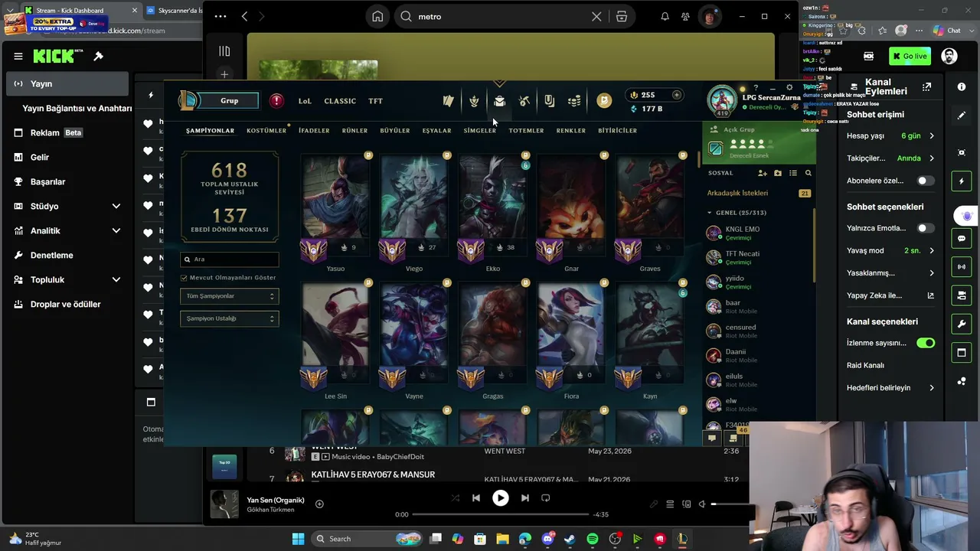Clear the Spotify search field
The height and width of the screenshot is (551, 980).
596,16
